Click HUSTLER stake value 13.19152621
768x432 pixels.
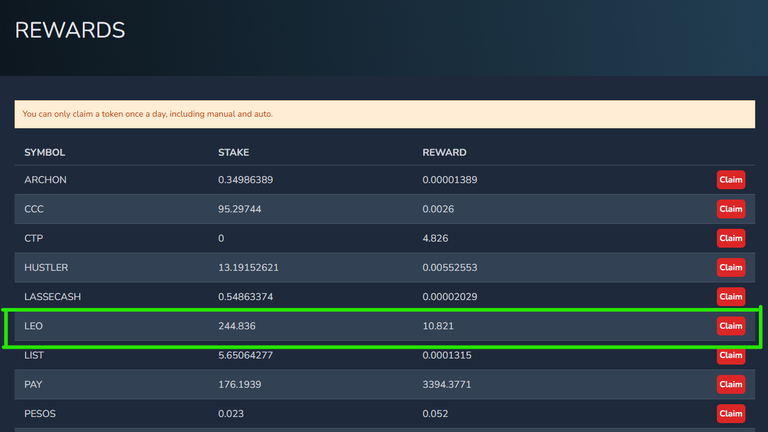pos(248,267)
